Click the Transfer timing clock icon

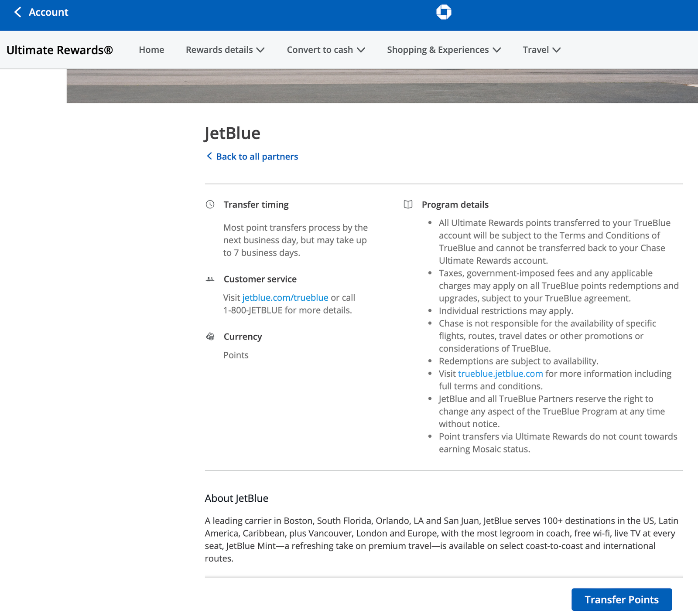click(x=210, y=204)
